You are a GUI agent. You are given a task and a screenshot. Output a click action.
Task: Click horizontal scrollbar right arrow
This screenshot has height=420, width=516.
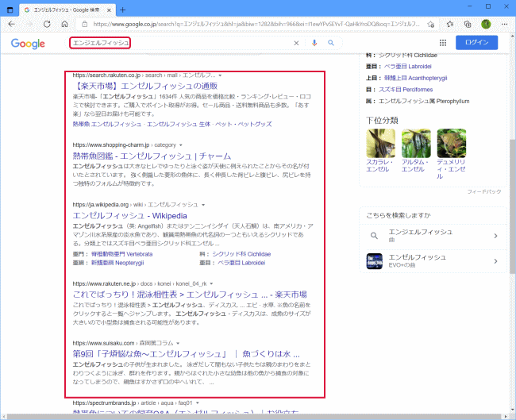click(506, 417)
